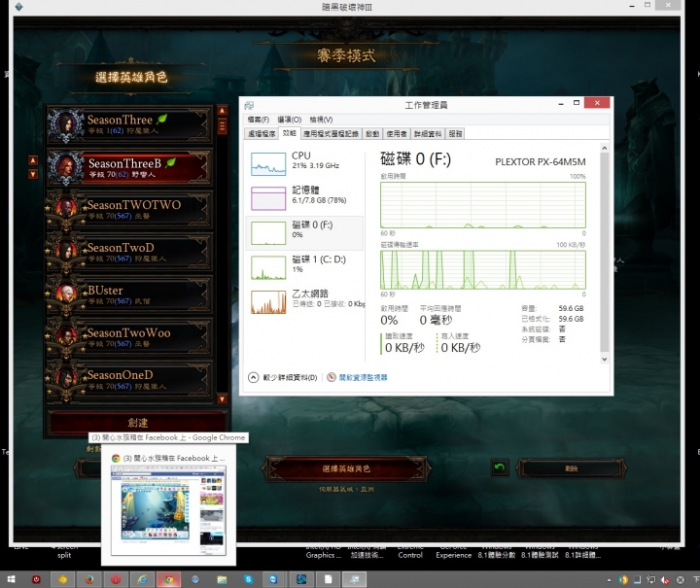Switch to Google Chrome on the taskbar
Viewport: 700px width, 588px height.
169,579
